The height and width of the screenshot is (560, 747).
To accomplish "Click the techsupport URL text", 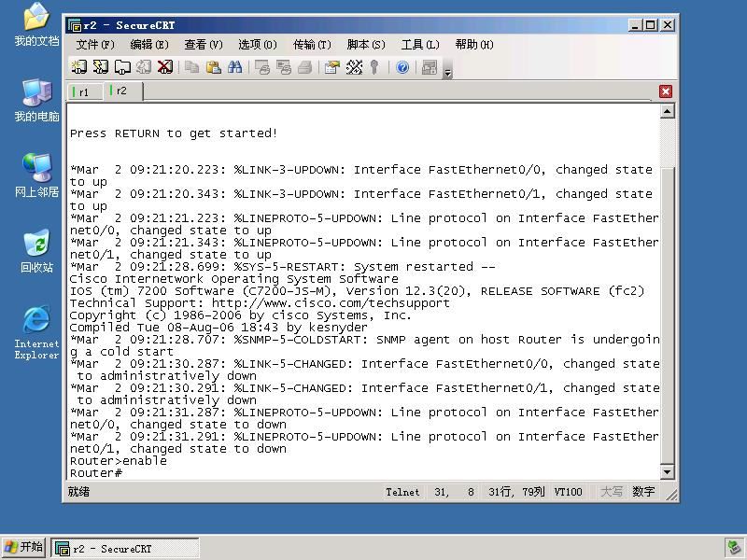I will (331, 302).
